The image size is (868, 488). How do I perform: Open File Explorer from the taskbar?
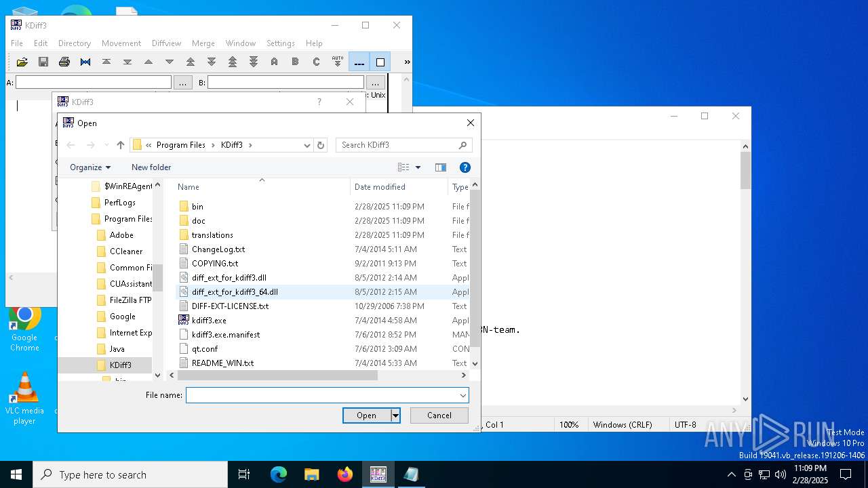tap(312, 474)
